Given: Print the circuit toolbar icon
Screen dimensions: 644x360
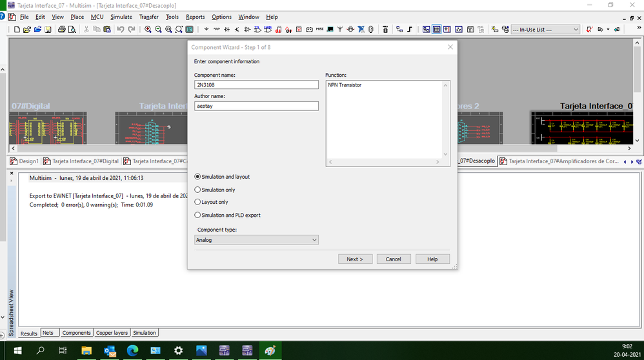Looking at the screenshot, I should (61, 29).
